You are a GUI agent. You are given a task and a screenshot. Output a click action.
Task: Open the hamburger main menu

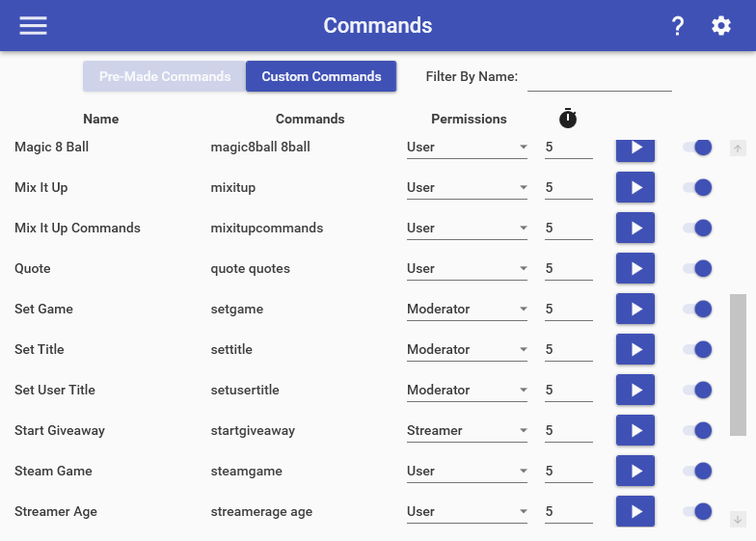33,25
